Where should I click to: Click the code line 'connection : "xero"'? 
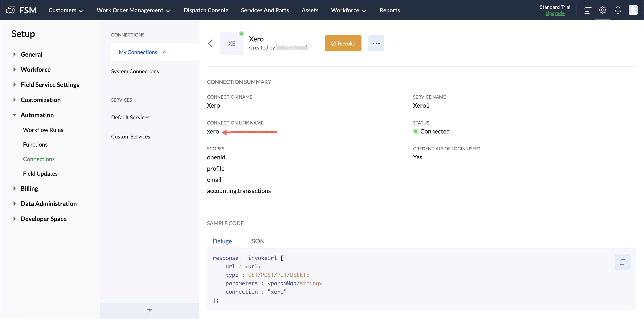[x=256, y=292]
